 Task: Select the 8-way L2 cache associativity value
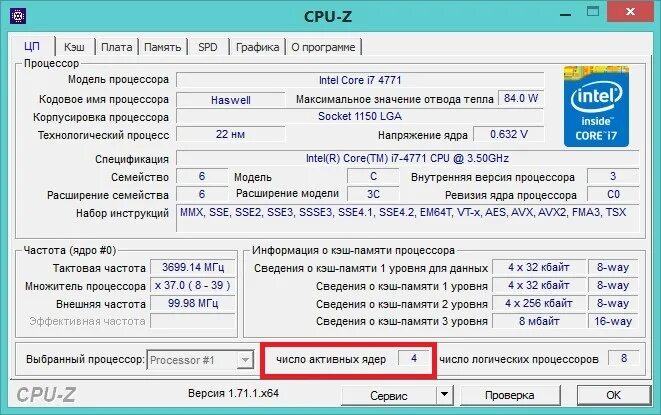pyautogui.click(x=613, y=303)
